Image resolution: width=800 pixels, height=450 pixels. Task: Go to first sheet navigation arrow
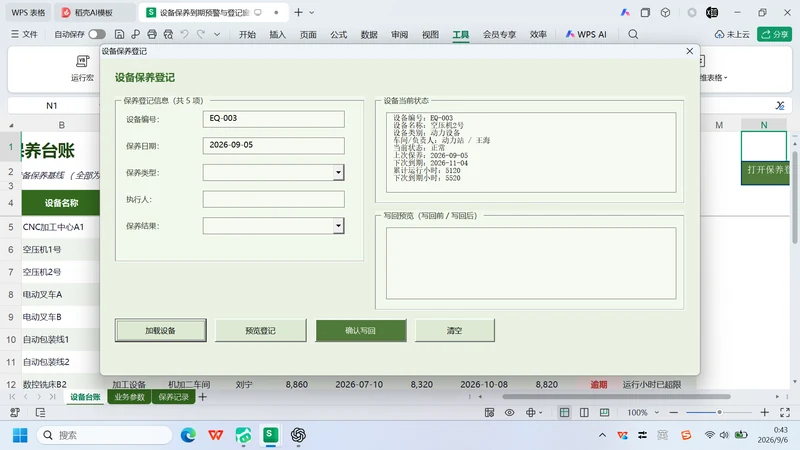click(x=12, y=397)
